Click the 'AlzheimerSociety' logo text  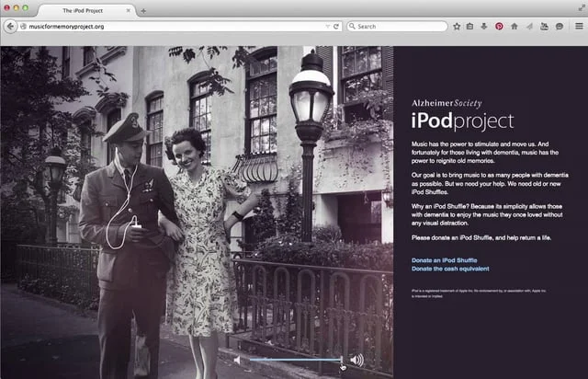tap(447, 103)
